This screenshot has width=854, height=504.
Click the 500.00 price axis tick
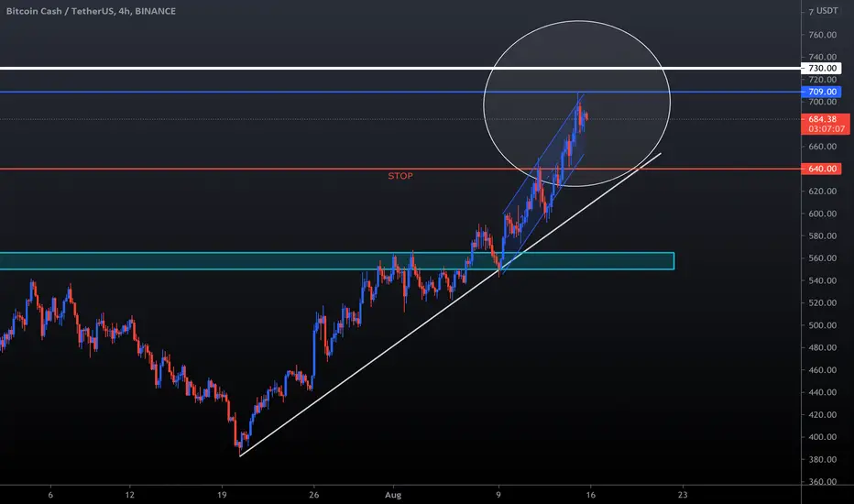(x=823, y=325)
